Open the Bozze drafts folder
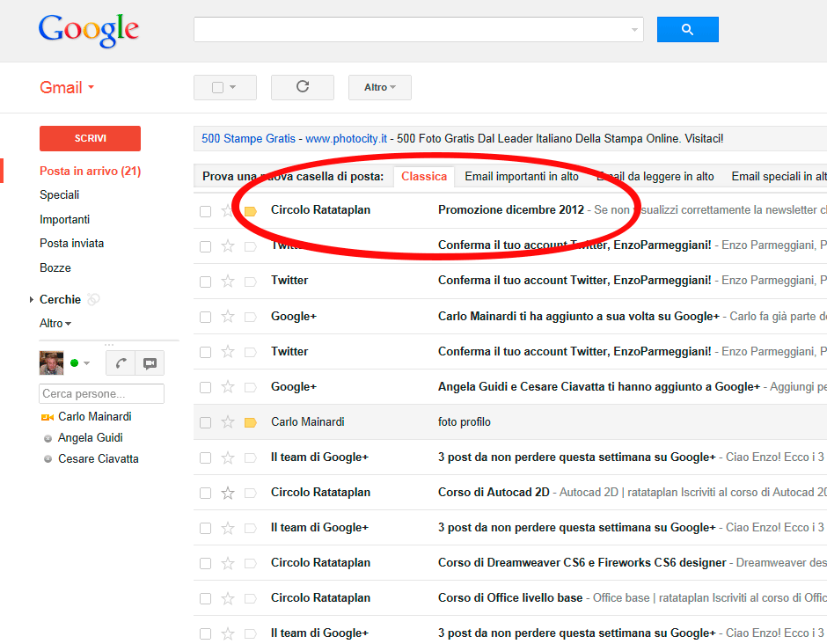This screenshot has height=644, width=827. point(55,268)
